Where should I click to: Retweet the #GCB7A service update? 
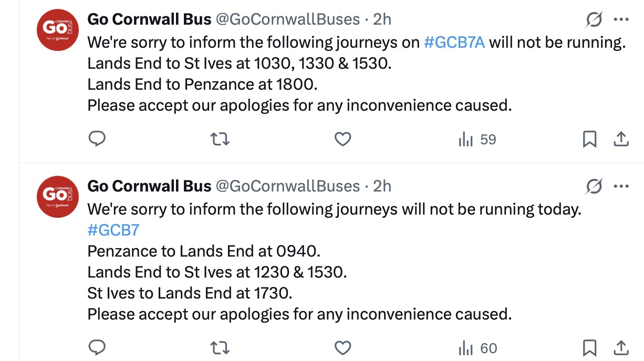tap(221, 139)
